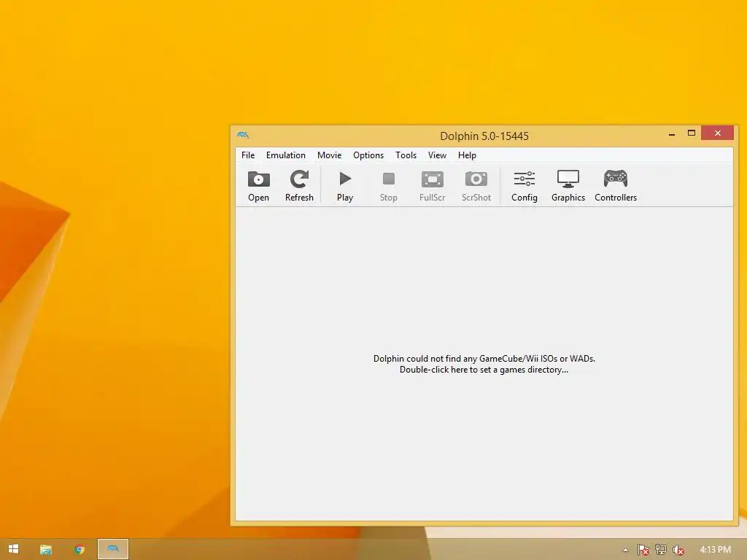Open the File menu

click(248, 155)
